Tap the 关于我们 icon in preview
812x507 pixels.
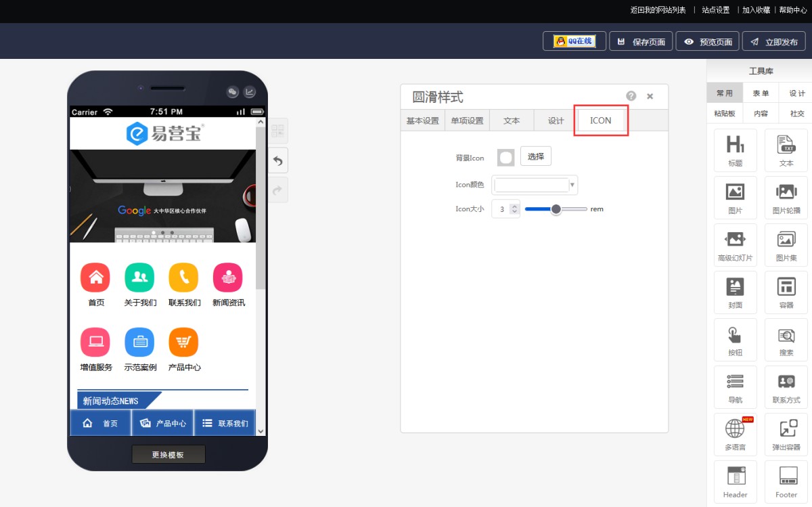click(139, 278)
